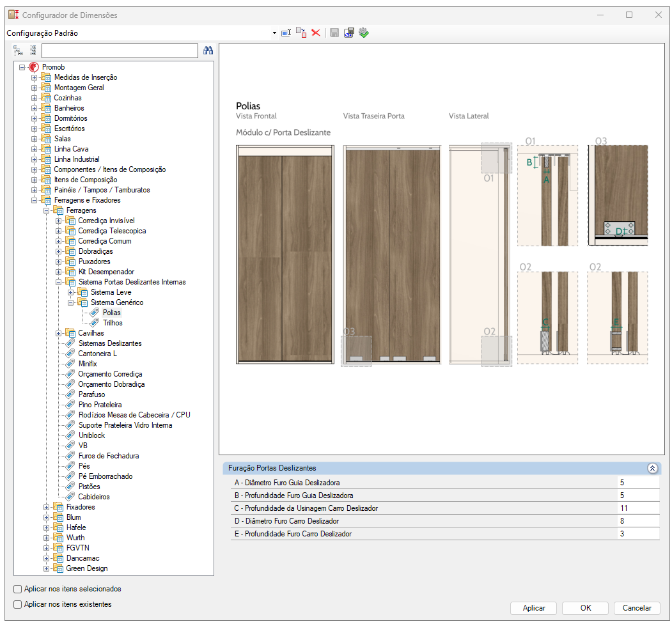
Task: Click the Cancelar button
Action: [x=637, y=608]
